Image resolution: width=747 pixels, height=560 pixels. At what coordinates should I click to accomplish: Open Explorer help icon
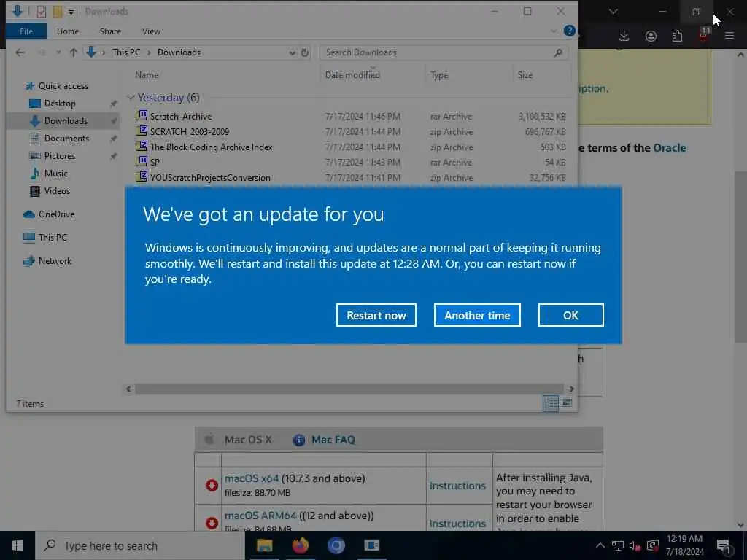pyautogui.click(x=569, y=31)
